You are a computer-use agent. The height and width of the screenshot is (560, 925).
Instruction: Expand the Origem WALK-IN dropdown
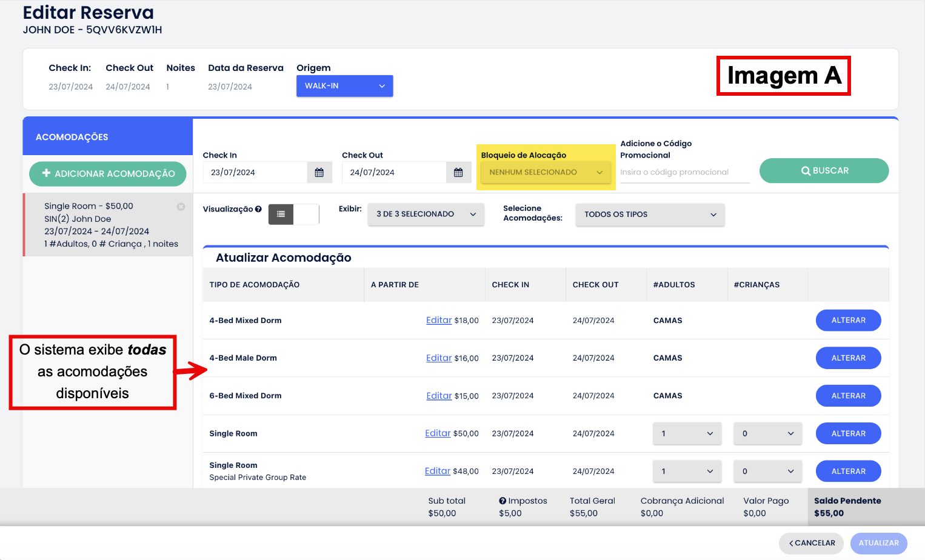point(344,86)
